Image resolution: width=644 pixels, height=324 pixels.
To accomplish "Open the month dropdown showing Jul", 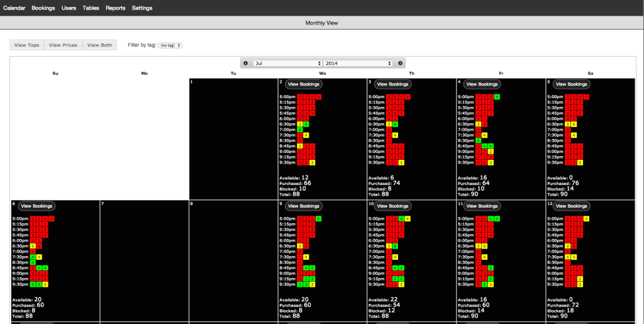I will coord(287,63).
